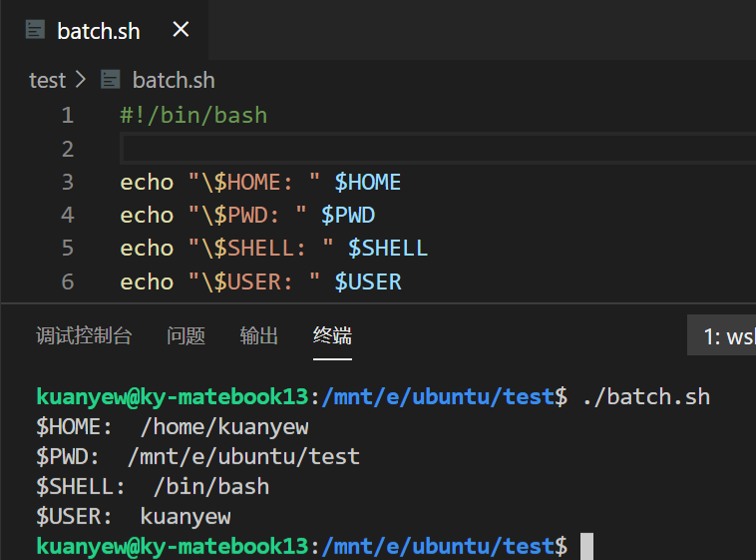Click line number 3 in the gutter
The width and height of the screenshot is (756, 560).
point(68,182)
